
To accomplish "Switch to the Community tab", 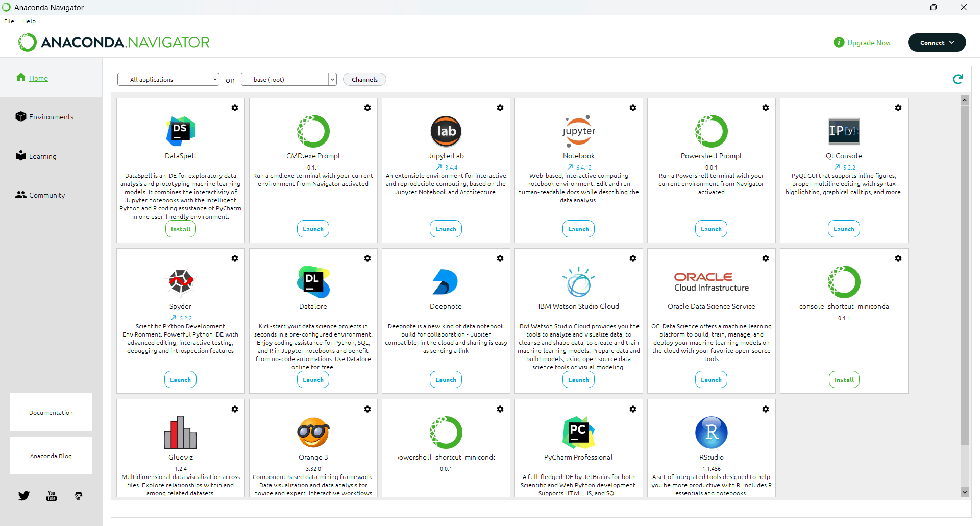I will [x=47, y=195].
